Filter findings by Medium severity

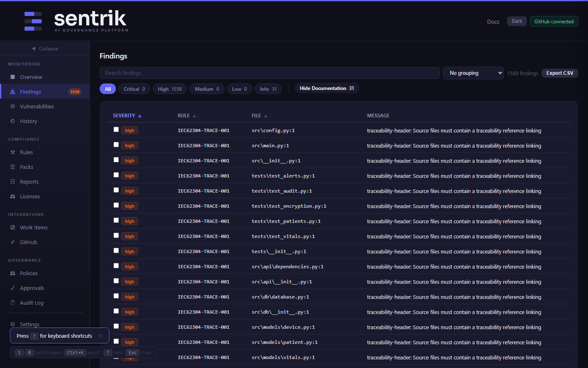click(207, 89)
